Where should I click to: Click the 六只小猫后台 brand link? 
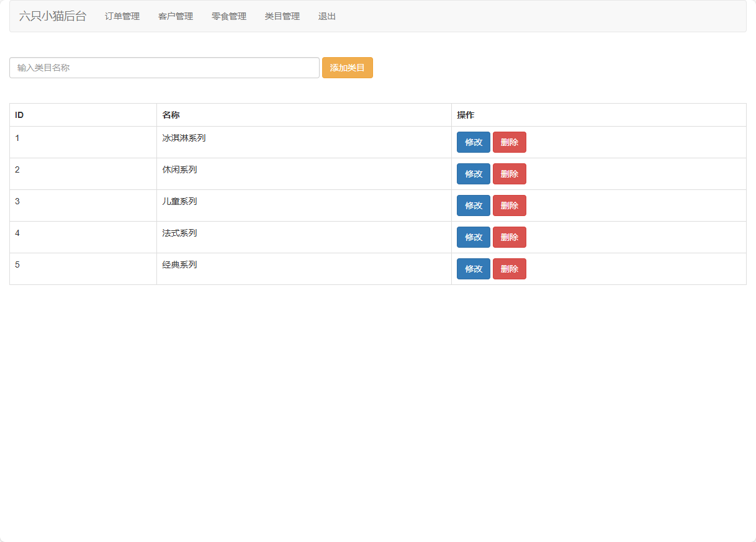(x=52, y=16)
